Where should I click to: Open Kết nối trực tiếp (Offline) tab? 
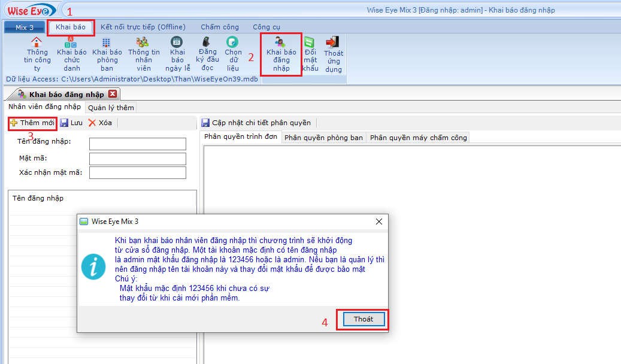(143, 27)
